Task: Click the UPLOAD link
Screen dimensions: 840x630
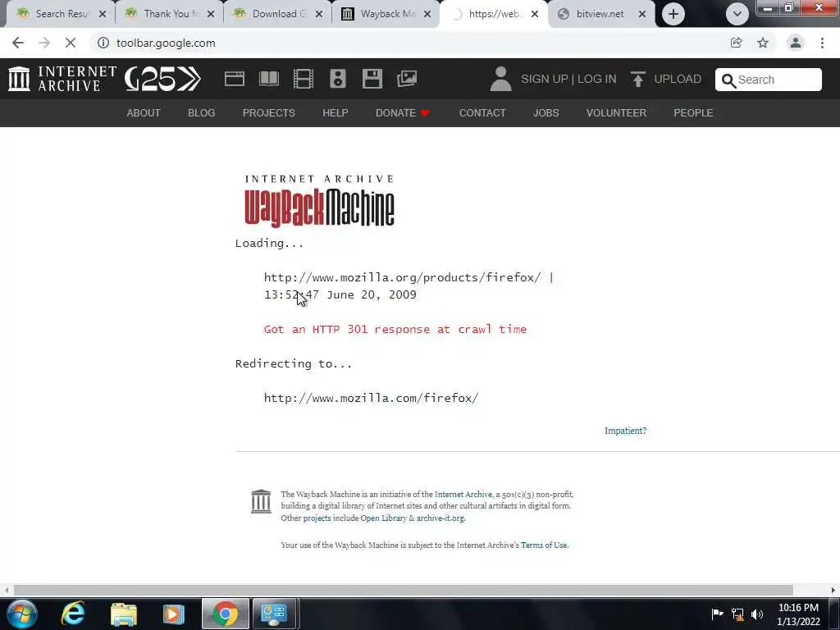Action: tap(677, 79)
